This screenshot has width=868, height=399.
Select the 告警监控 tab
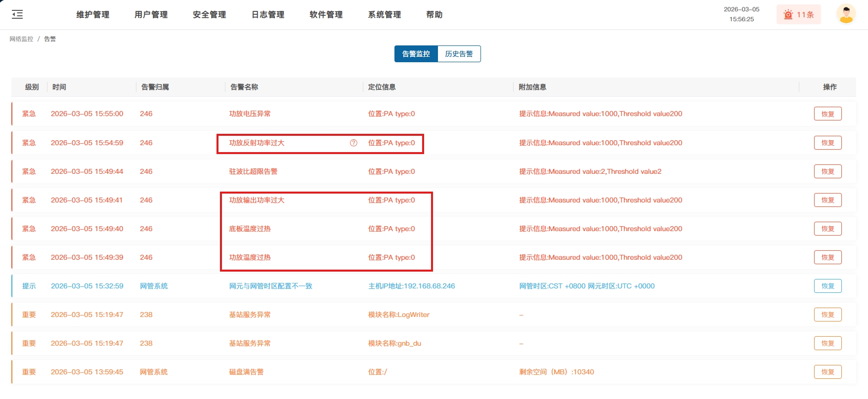416,54
